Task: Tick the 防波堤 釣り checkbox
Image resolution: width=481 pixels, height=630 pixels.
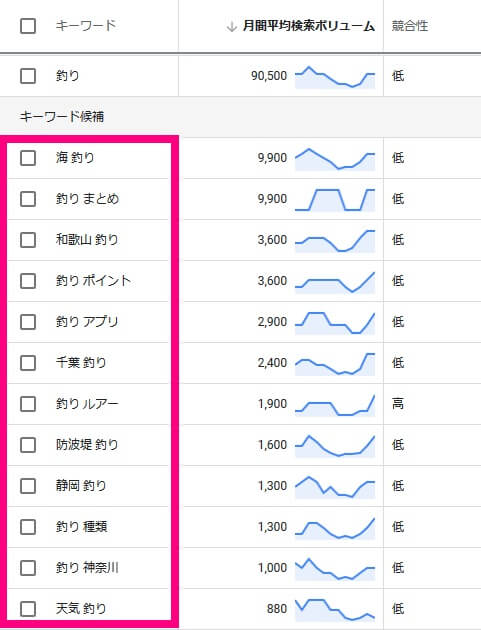Action: (28, 445)
